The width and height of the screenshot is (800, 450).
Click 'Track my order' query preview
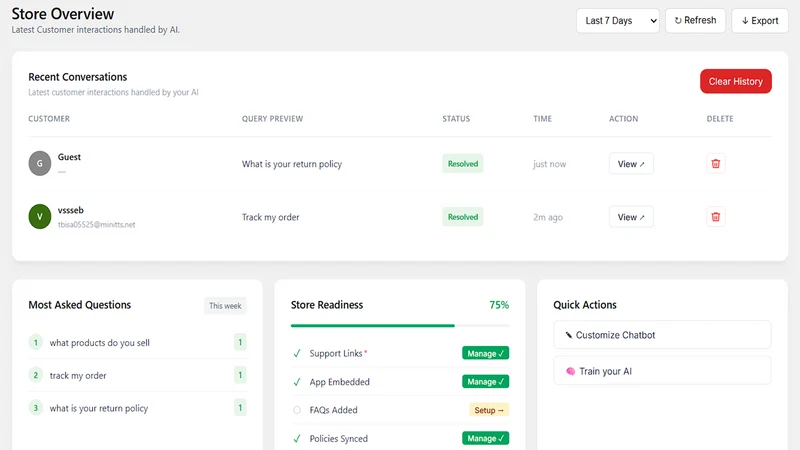pyautogui.click(x=270, y=217)
